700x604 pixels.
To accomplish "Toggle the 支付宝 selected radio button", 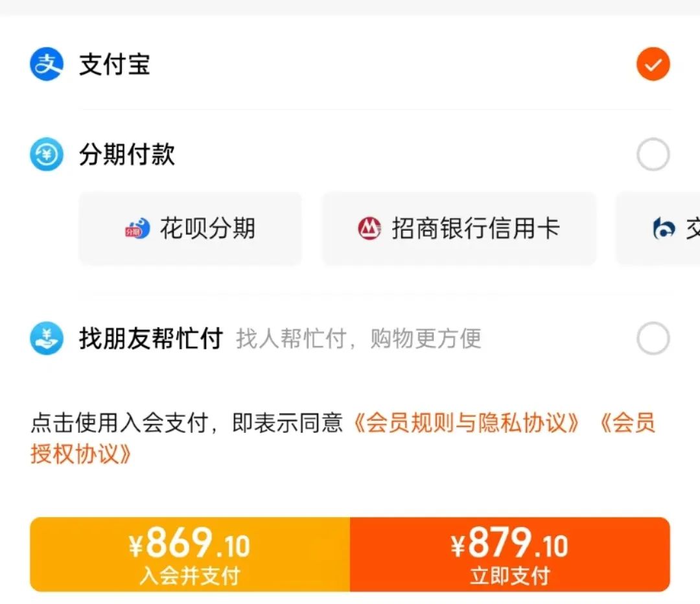I will tap(653, 65).
